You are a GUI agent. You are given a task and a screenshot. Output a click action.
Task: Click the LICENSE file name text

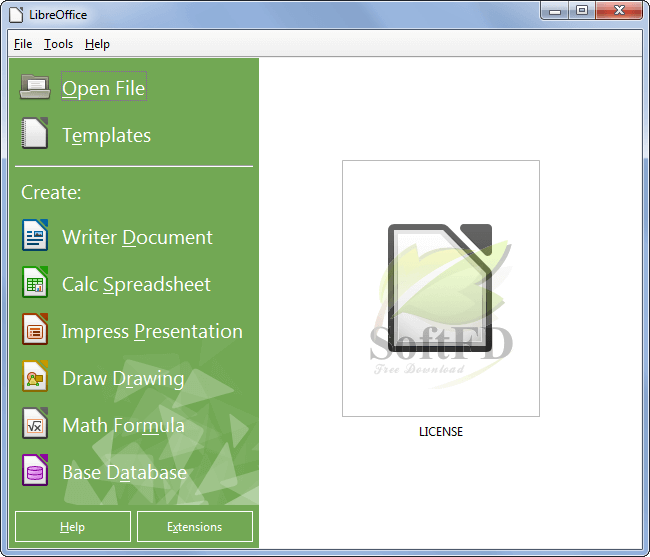tap(441, 432)
